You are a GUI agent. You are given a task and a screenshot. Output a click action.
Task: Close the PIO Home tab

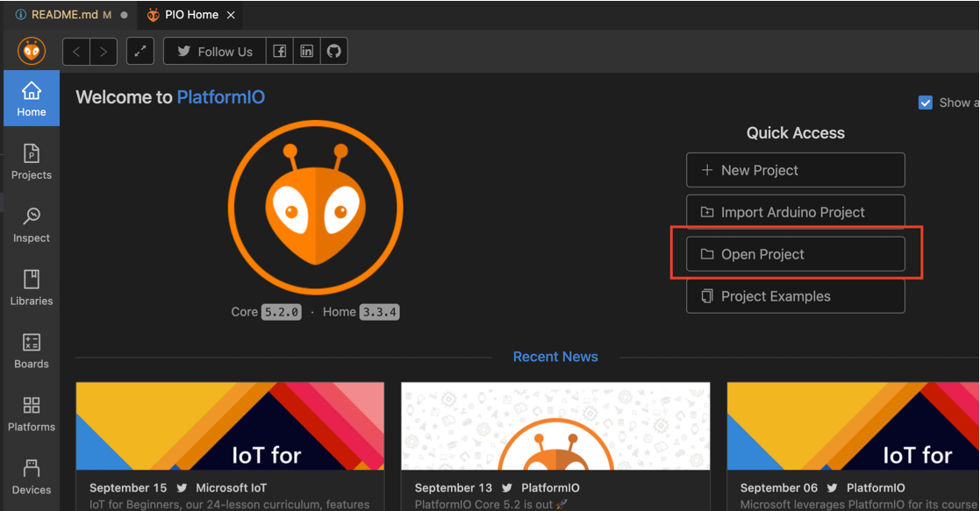(x=231, y=15)
